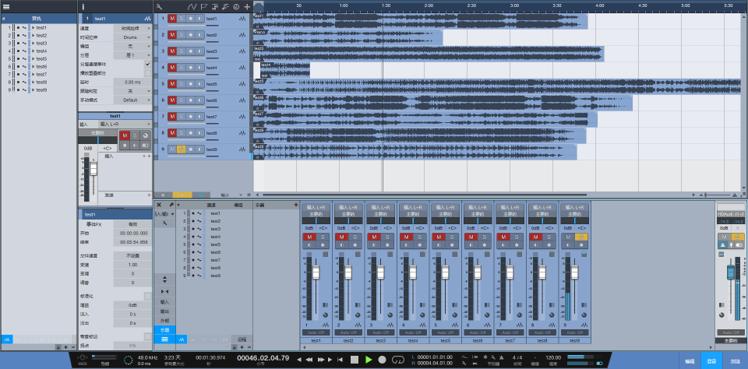Screen dimensions: 748x369
Task: Toggle the yellow Solo button on track 9
Action: coord(181,149)
